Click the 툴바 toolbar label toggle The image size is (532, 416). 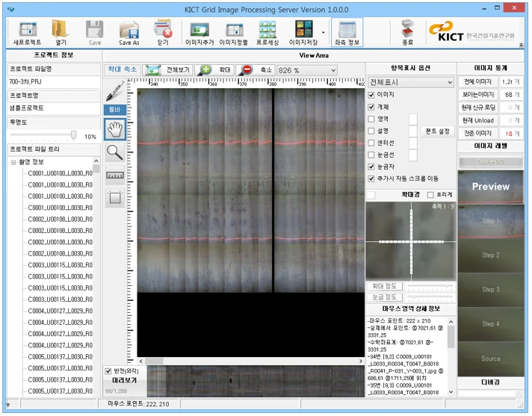[x=115, y=110]
